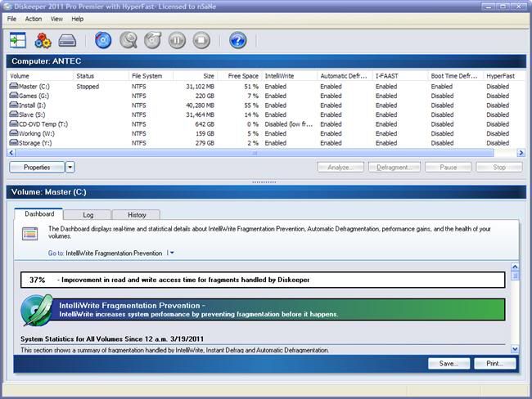The height and width of the screenshot is (399, 532).
Task: Sort by the HyperFast column header
Action: pos(504,76)
